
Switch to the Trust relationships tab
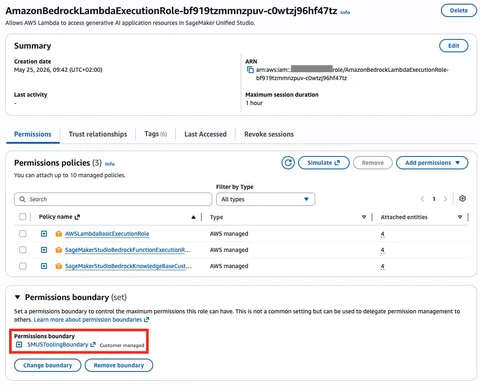point(98,134)
